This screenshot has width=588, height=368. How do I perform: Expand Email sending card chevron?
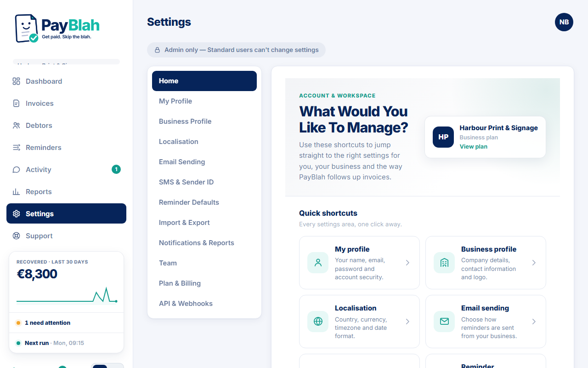point(534,322)
